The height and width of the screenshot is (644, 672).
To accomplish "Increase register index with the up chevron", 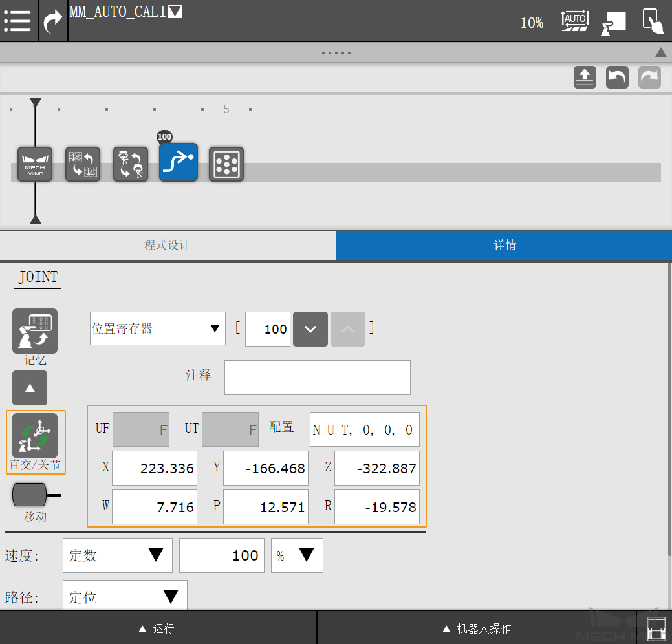I will 348,329.
